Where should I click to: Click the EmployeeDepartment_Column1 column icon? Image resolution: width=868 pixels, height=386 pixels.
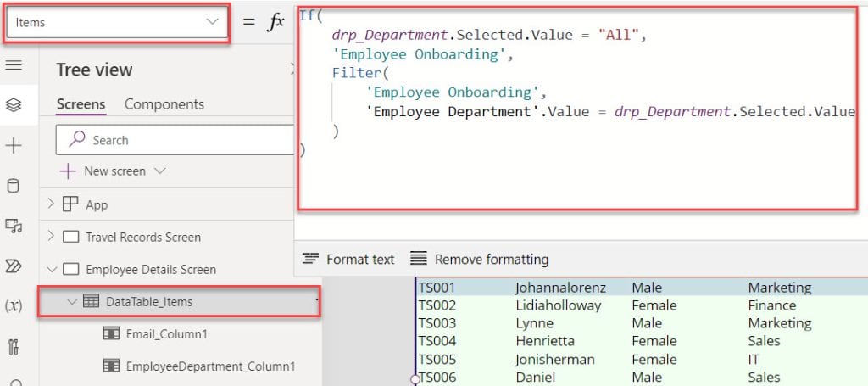[111, 366]
